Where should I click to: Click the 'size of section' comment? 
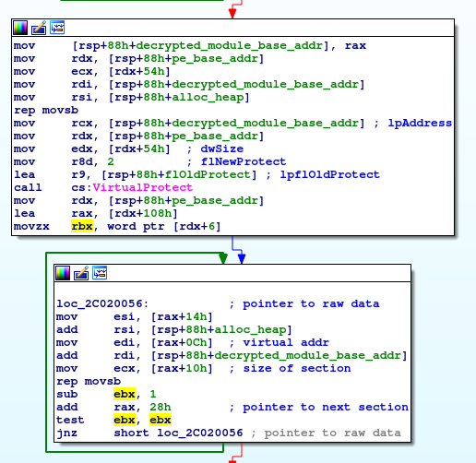click(x=297, y=368)
